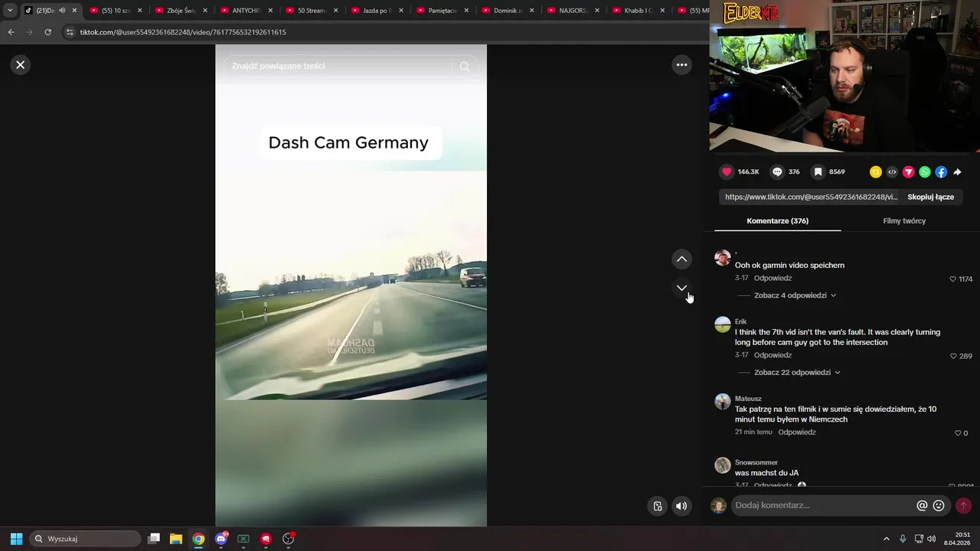Close the TikTok browser tab
Image resolution: width=980 pixels, height=551 pixels.
[74, 11]
